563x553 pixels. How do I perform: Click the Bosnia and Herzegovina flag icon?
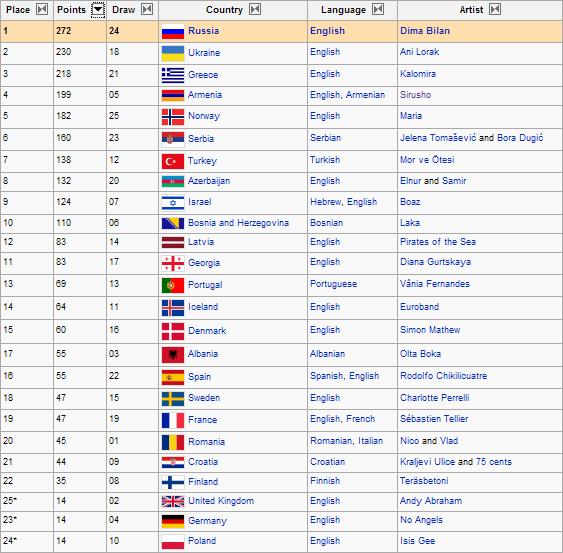173,223
